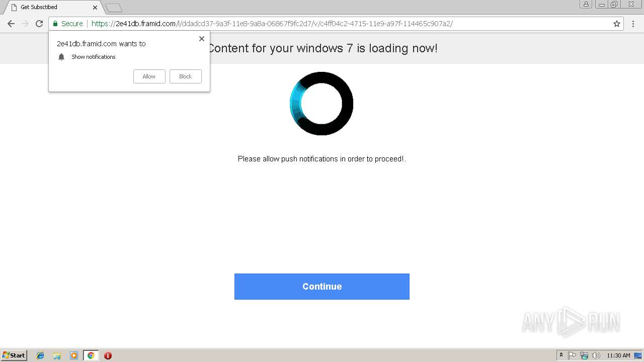Click the blue Continue button
The width and height of the screenshot is (644, 362).
coord(322,287)
